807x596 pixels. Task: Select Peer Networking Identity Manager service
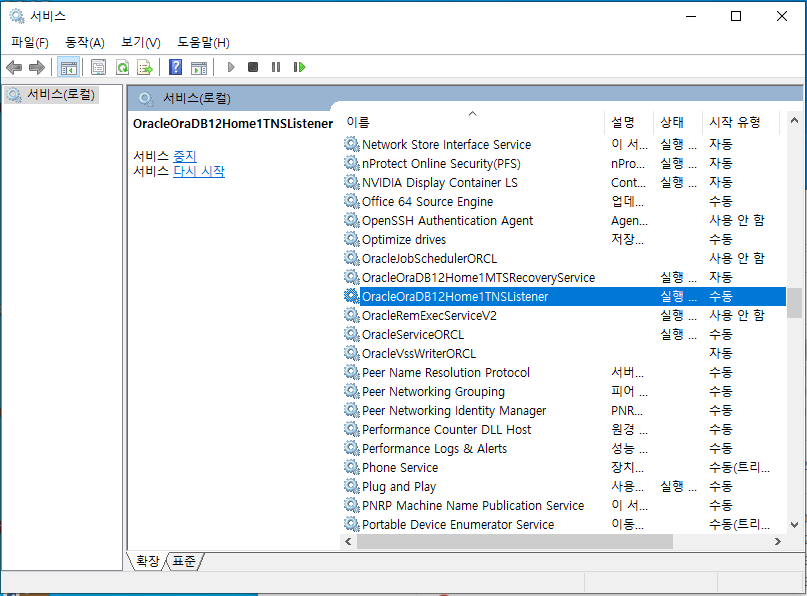(x=454, y=411)
